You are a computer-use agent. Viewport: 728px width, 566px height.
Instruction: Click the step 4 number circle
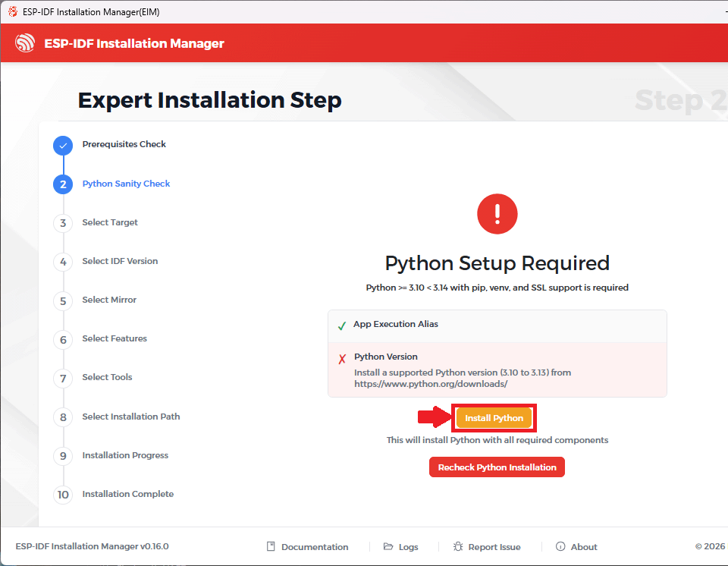[63, 262]
